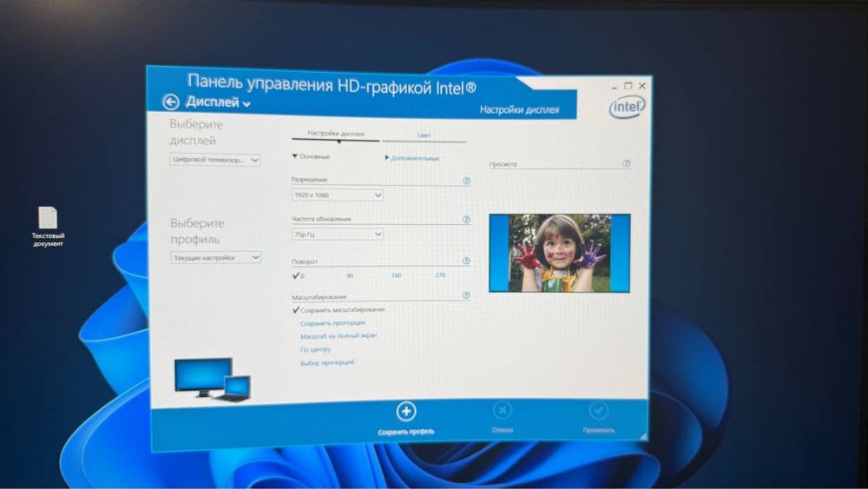Click the Настройки дисплея header label

point(519,109)
